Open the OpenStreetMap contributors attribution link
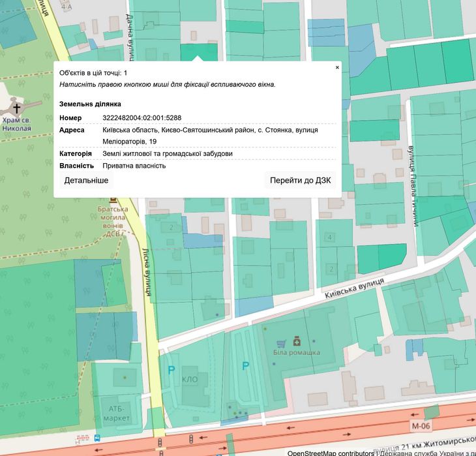Viewport: 476px width, 456px height. point(331,453)
